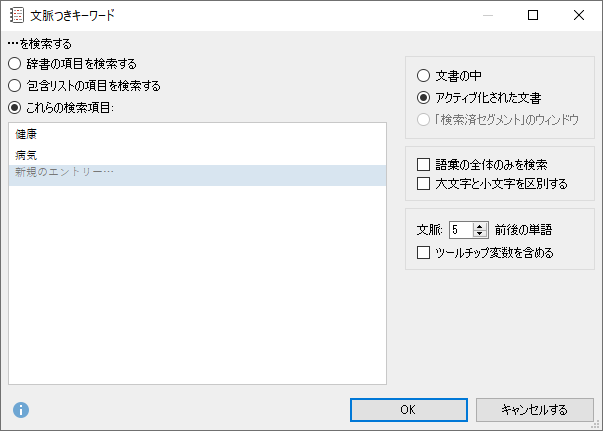Confirm with the OK button
Screen dimensions: 603x431
click(x=409, y=410)
